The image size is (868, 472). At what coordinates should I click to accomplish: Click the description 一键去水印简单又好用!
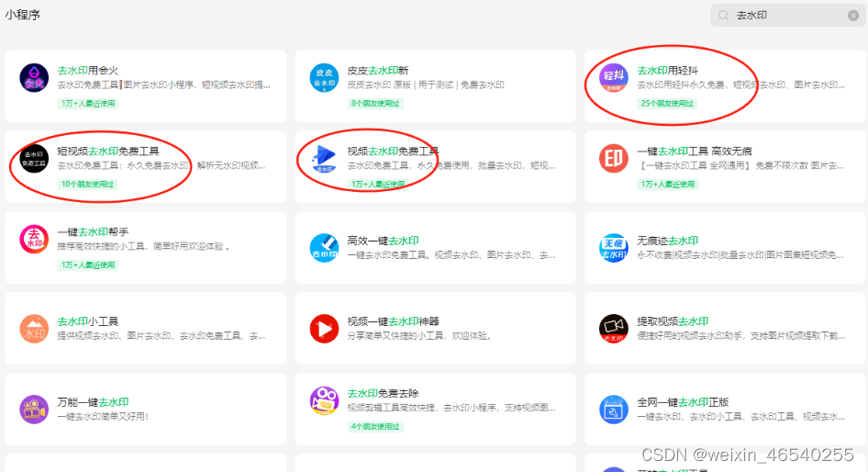[104, 417]
